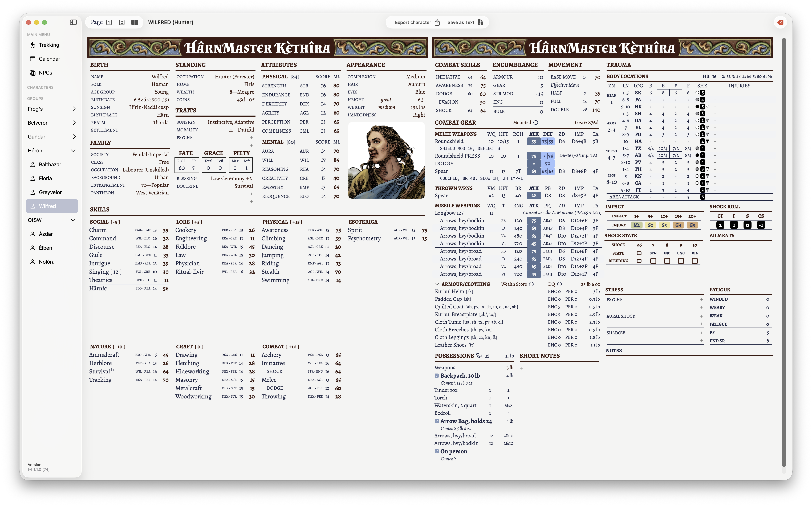Enable the Mounted toggle in Combat Gear
Viewport: 812px width, 506px height.
click(536, 123)
